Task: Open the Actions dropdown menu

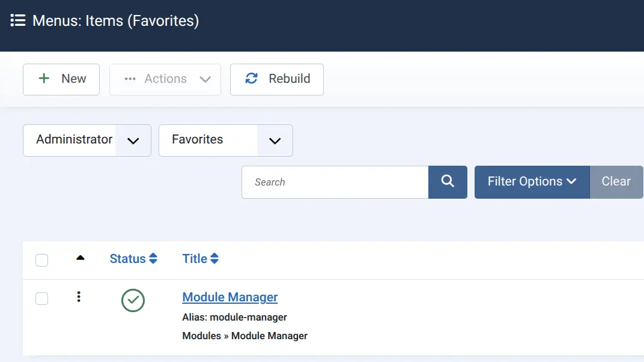Action: (165, 79)
